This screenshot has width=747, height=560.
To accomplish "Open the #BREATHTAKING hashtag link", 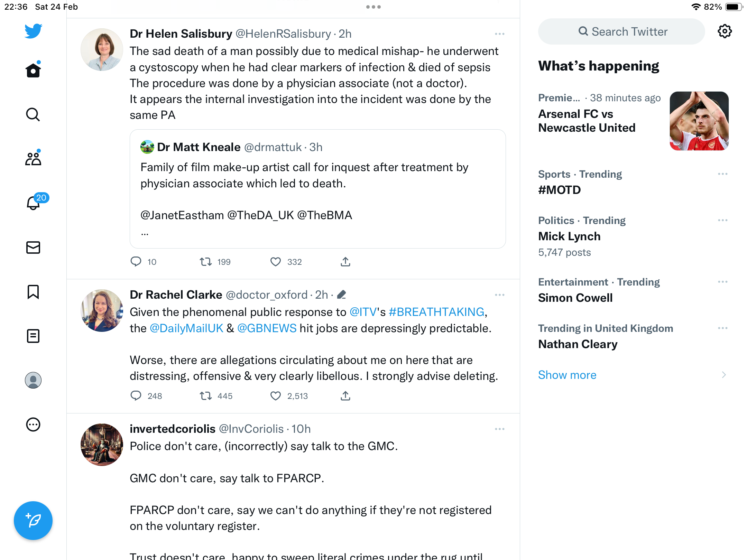I will coord(436,312).
